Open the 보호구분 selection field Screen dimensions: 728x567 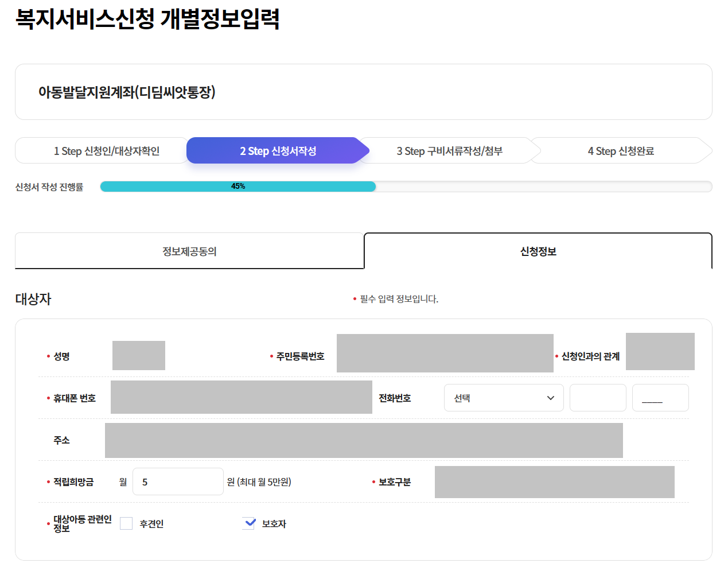click(554, 481)
